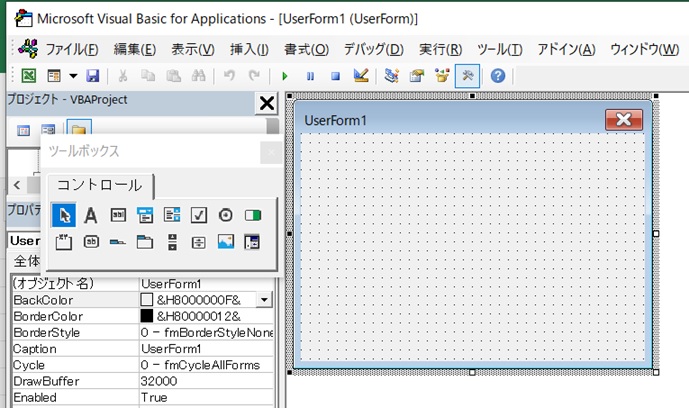Open the 編集(E) menu
The width and height of the screenshot is (689, 408).
click(134, 49)
